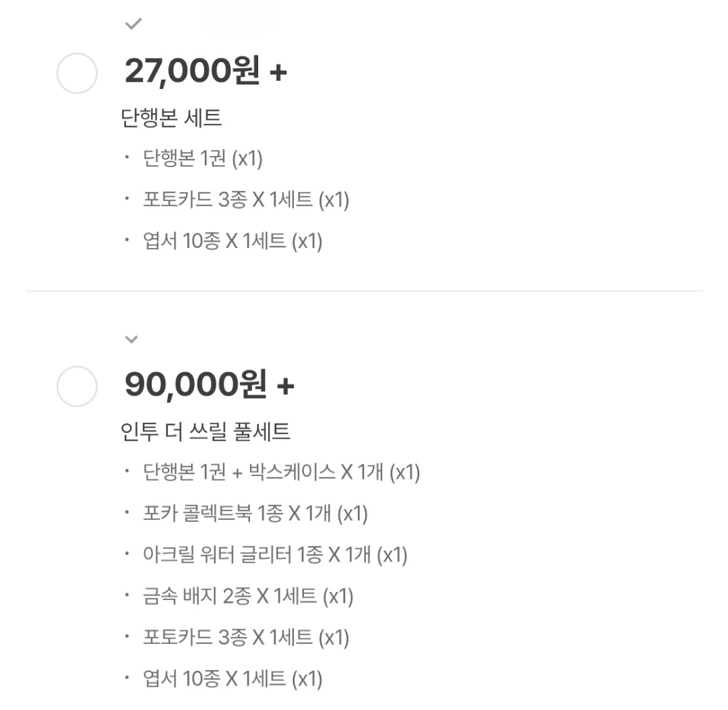The height and width of the screenshot is (710, 728).
Task: Open the 단행본 세트 reward title
Action: pos(171,117)
